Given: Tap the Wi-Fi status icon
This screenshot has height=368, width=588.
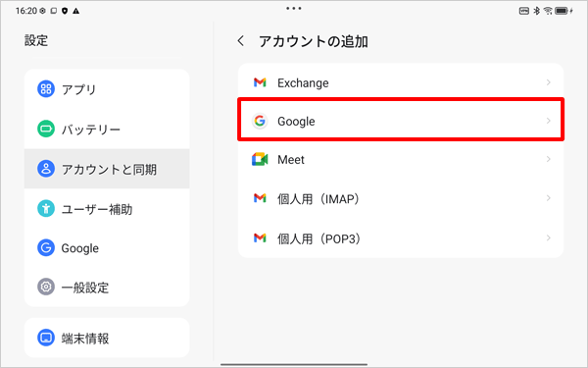Looking at the screenshot, I should point(548,11).
